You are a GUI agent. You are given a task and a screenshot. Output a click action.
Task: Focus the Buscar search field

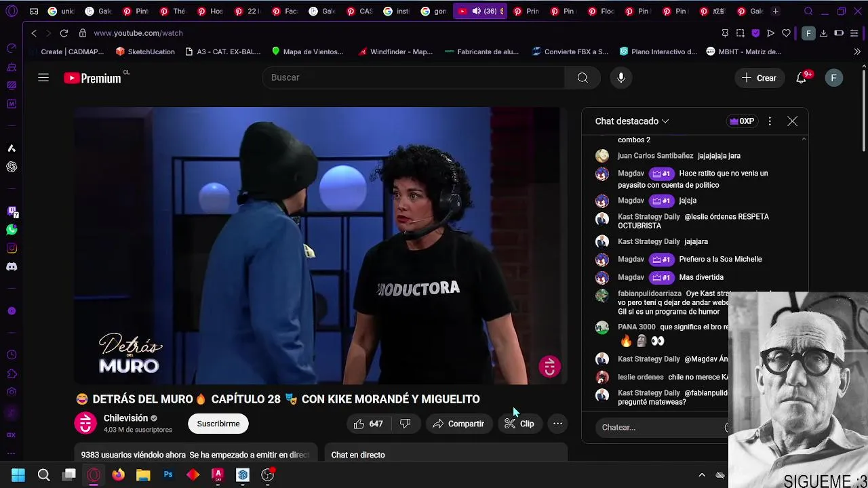tap(413, 77)
